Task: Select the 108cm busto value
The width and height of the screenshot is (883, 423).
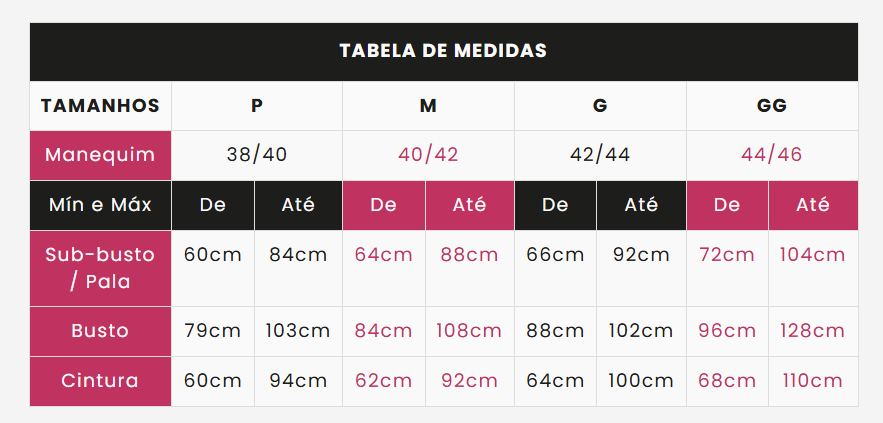Action: coord(469,331)
